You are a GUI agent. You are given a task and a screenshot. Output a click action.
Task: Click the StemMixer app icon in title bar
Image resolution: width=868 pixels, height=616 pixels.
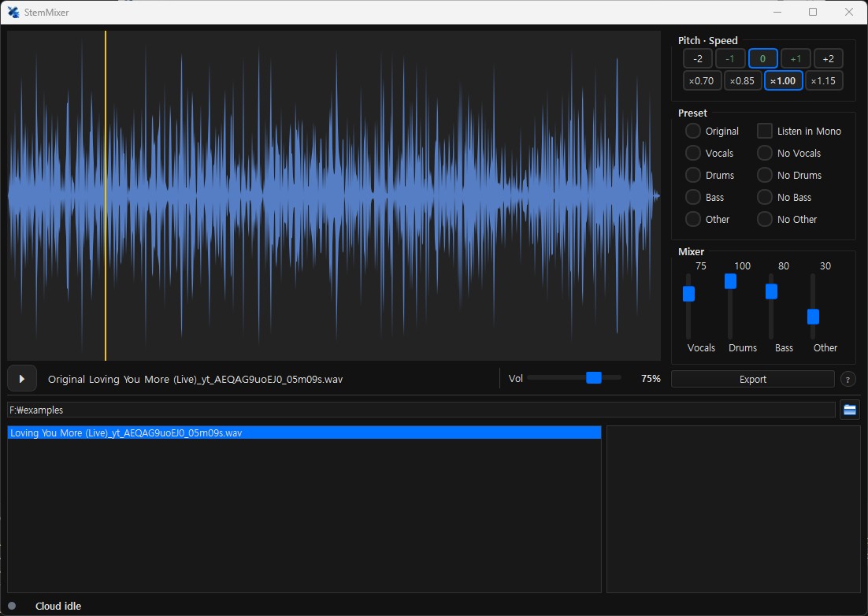coord(13,12)
